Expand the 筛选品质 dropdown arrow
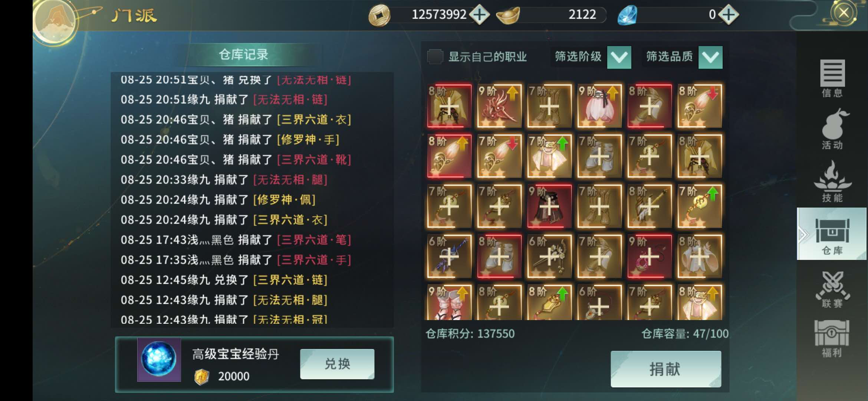Image resolution: width=868 pixels, height=401 pixels. tap(710, 57)
